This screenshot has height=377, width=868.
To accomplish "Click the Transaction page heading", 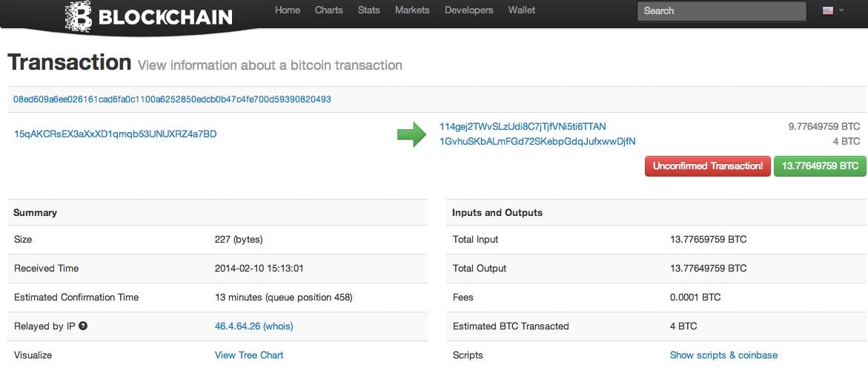I will (69, 62).
